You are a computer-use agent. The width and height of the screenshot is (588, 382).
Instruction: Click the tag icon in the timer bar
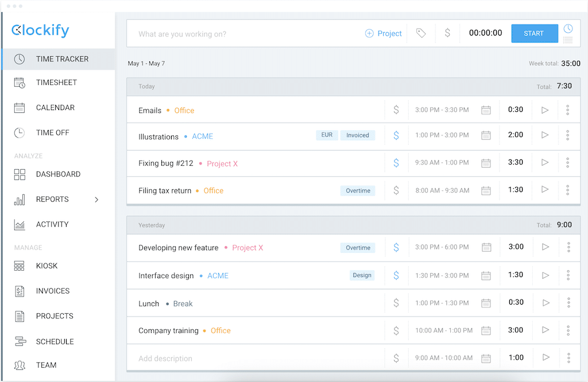[421, 33]
